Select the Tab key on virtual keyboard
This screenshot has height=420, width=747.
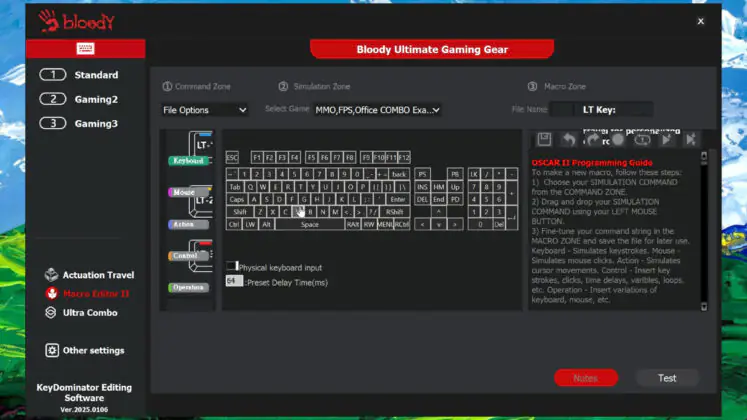(235, 187)
